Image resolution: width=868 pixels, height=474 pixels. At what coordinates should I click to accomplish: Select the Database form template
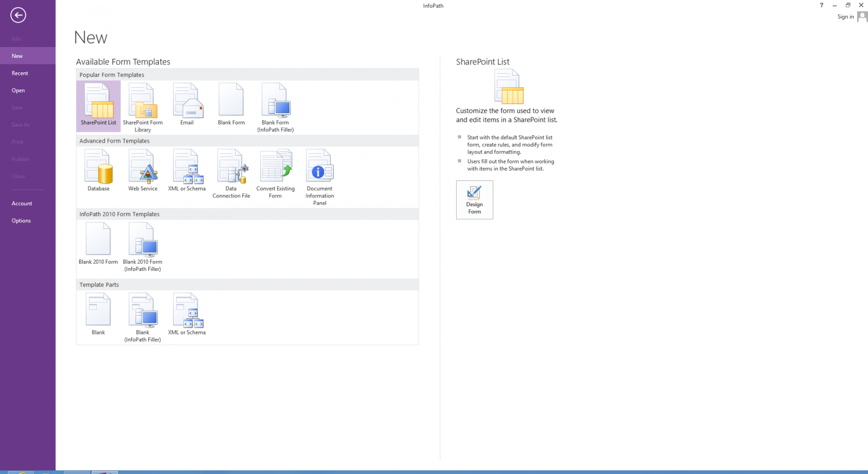[x=98, y=171]
